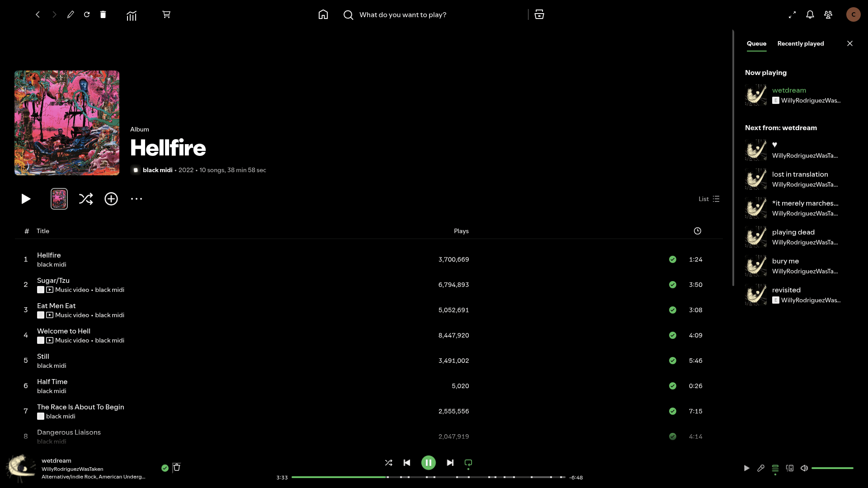Screen dimensions: 868x488
Task: Pause the current song
Action: 429,463
